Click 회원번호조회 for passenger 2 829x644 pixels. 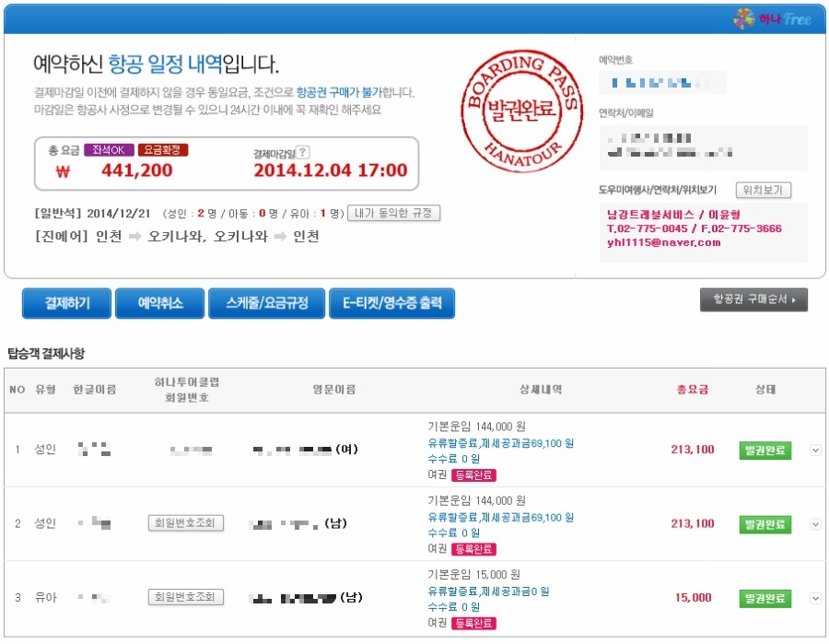pyautogui.click(x=186, y=523)
